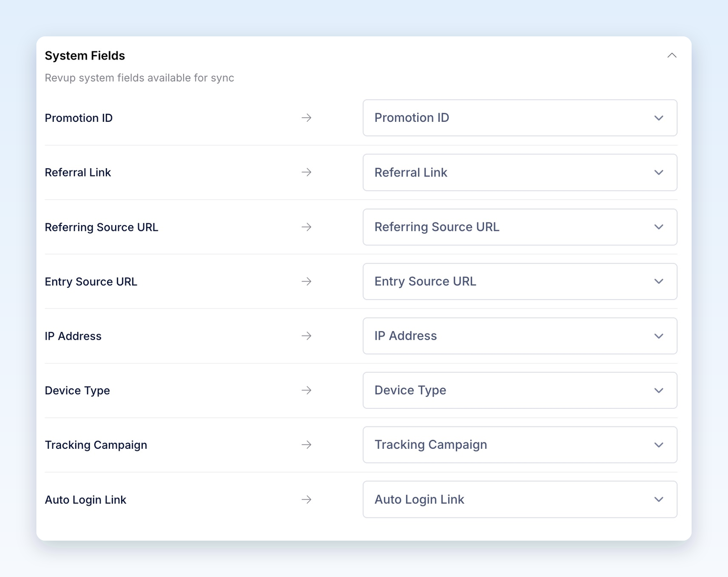Collapse the System Fields section

[x=672, y=55]
